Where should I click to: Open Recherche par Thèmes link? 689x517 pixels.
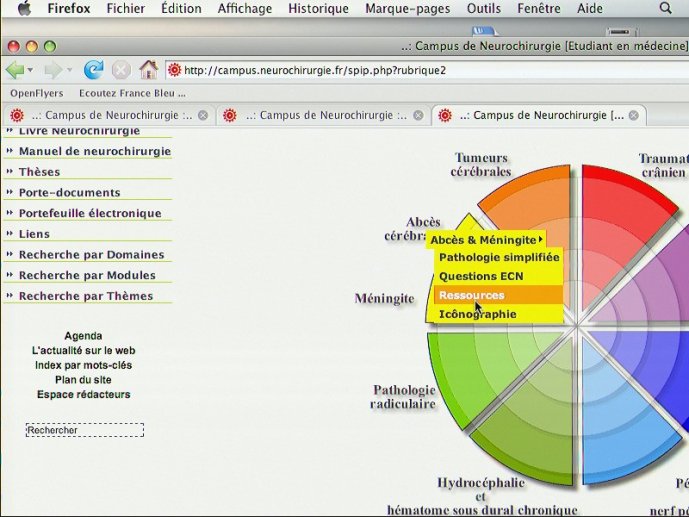(86, 296)
